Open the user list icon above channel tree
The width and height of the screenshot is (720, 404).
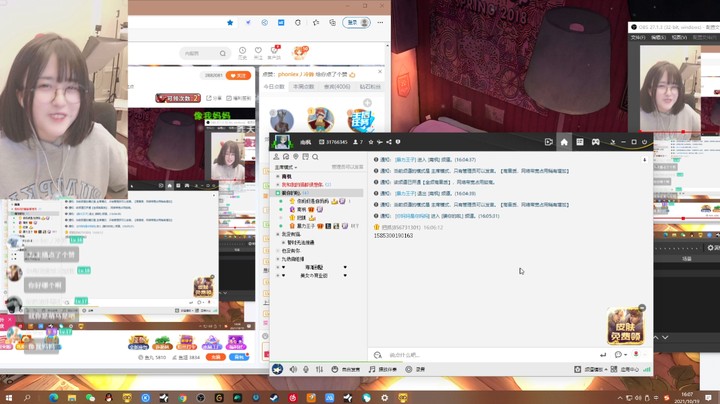276,157
